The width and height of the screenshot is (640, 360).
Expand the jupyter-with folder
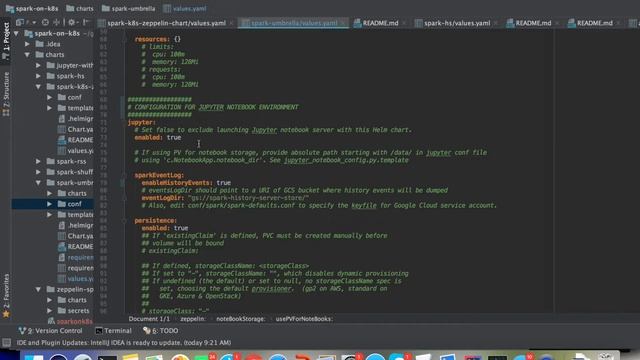(38, 65)
